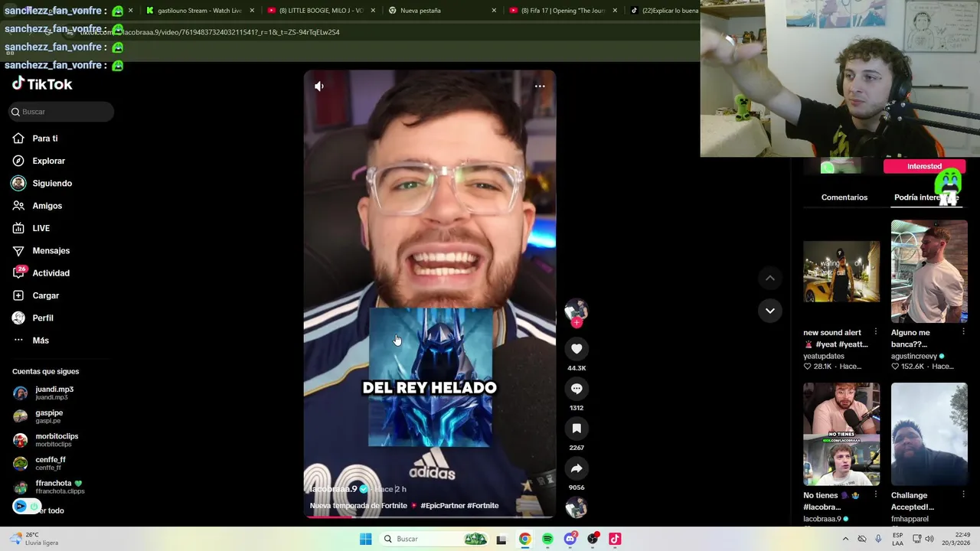Open the volume control in system tray
980x551 pixels.
pos(929,539)
